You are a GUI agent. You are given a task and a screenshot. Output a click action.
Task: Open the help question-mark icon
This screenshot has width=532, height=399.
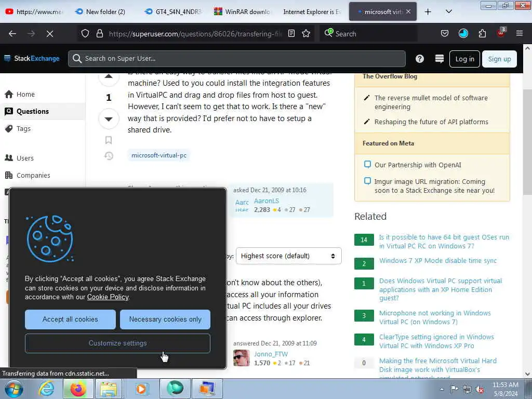(x=420, y=59)
